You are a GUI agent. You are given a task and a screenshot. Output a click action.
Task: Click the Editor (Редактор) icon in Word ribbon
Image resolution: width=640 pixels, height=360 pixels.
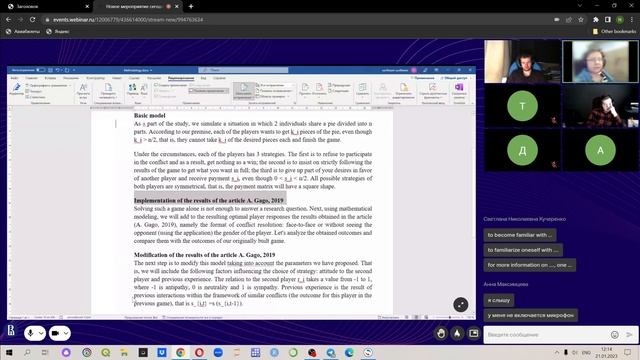pos(16,89)
